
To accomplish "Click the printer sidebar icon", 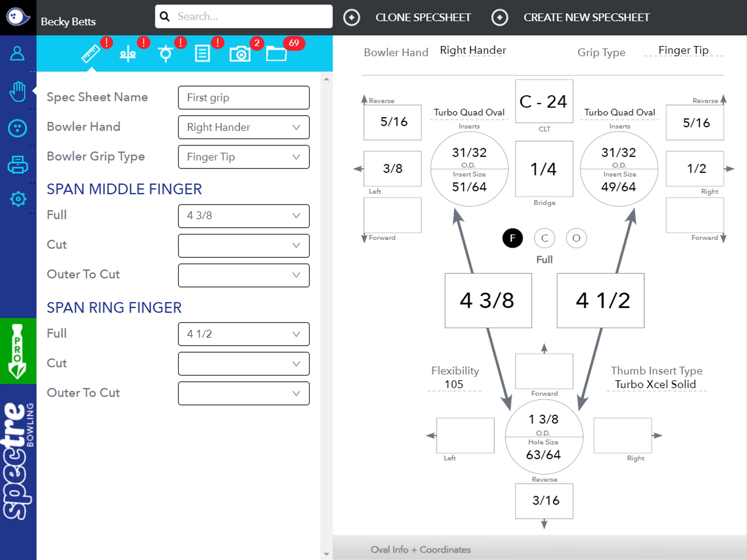I will [17, 165].
